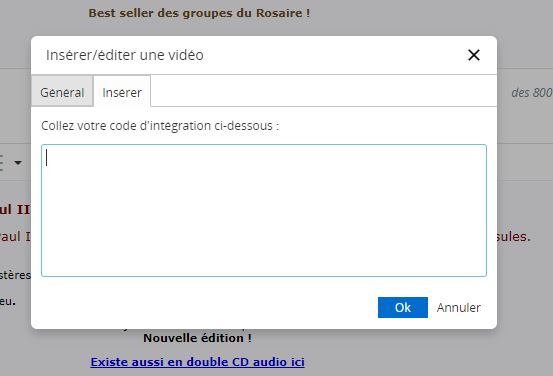
Task: Click the stères text fragment at left
Action: 15,275
